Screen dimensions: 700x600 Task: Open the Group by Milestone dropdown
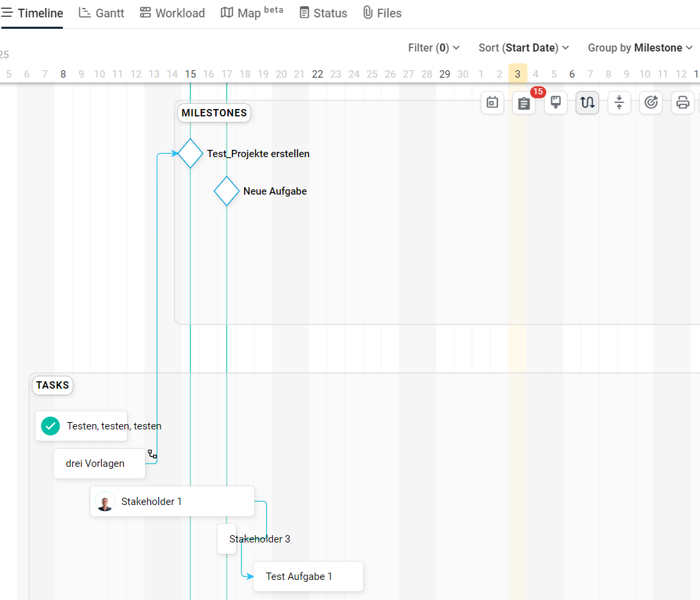click(640, 47)
